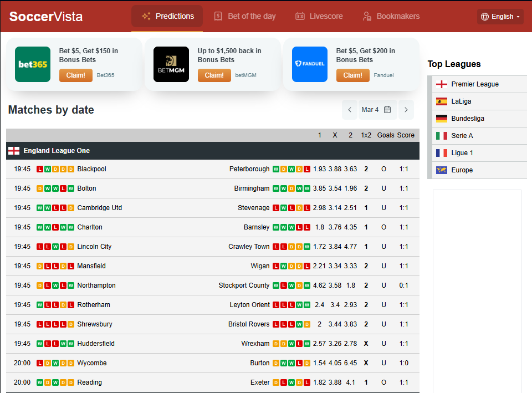The width and height of the screenshot is (532, 393).
Task: Go to previous date with left chevron
Action: click(x=350, y=110)
